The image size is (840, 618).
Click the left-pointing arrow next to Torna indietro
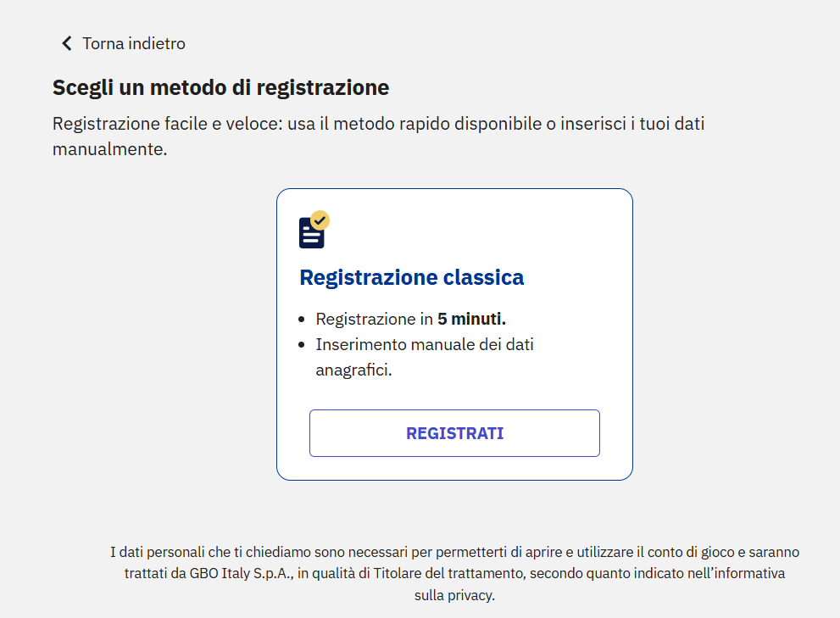click(66, 42)
